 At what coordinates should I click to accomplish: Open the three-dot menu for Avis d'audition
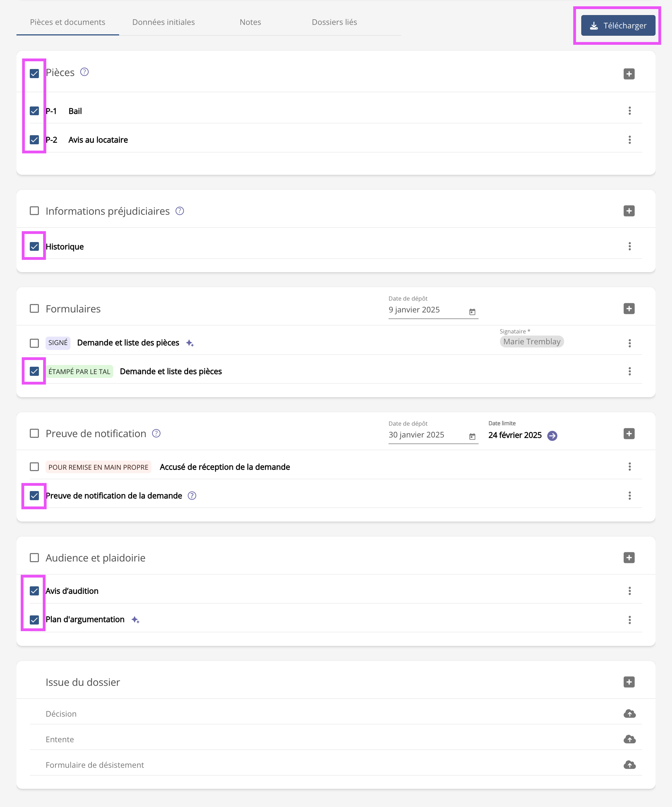click(x=629, y=591)
